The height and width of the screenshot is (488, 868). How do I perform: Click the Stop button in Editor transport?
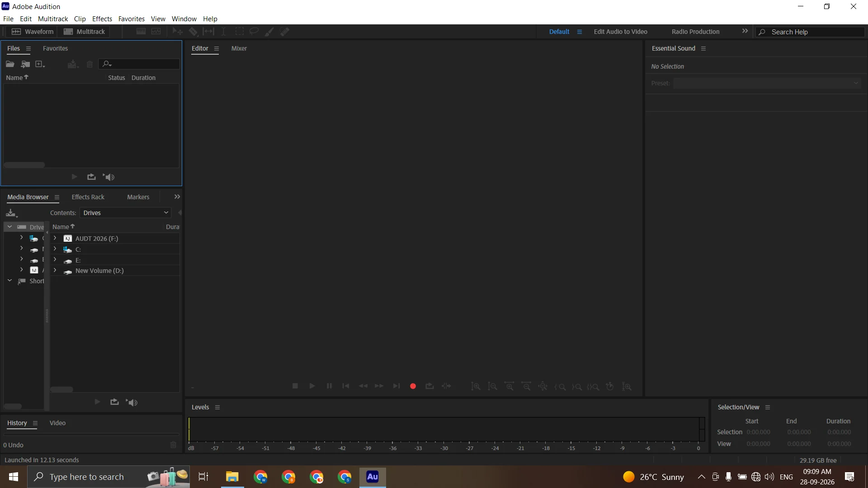295,386
